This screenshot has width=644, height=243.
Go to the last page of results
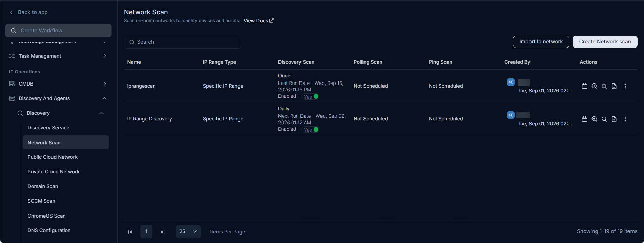[x=163, y=232]
